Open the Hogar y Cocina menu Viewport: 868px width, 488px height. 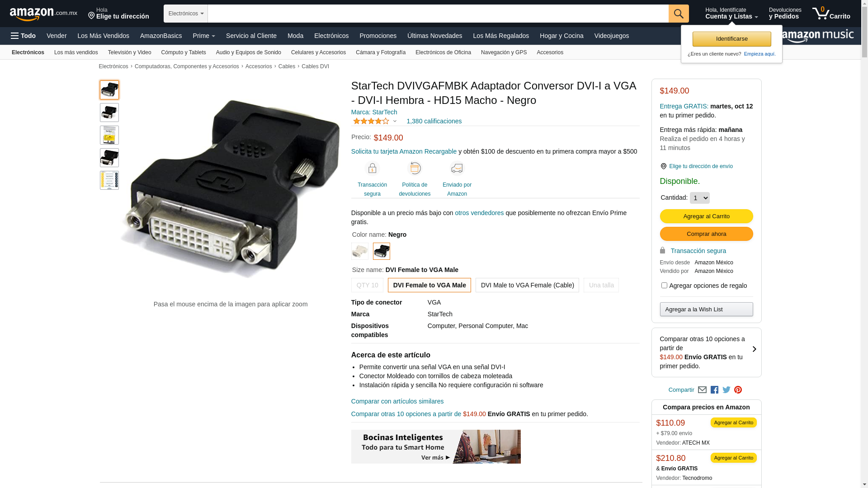coord(561,36)
